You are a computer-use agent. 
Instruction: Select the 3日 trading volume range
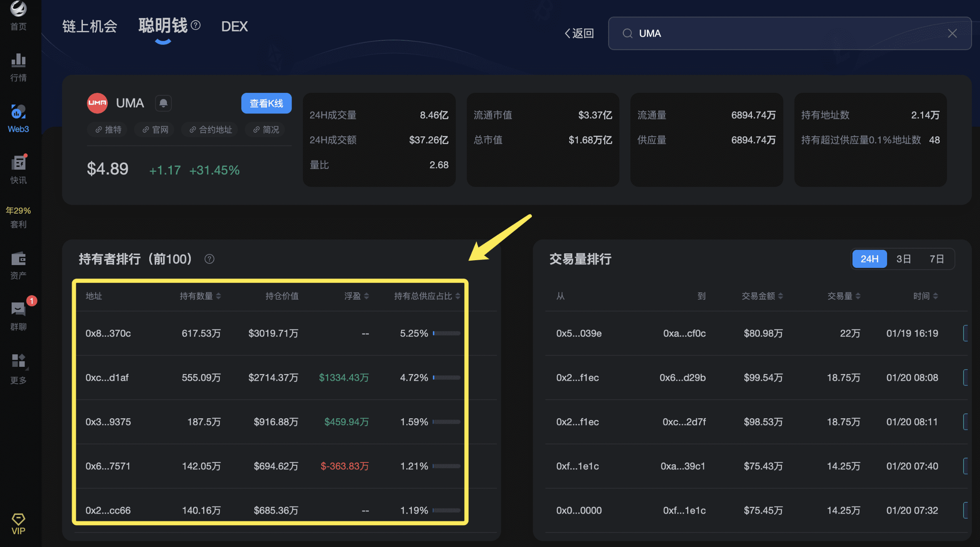(904, 259)
